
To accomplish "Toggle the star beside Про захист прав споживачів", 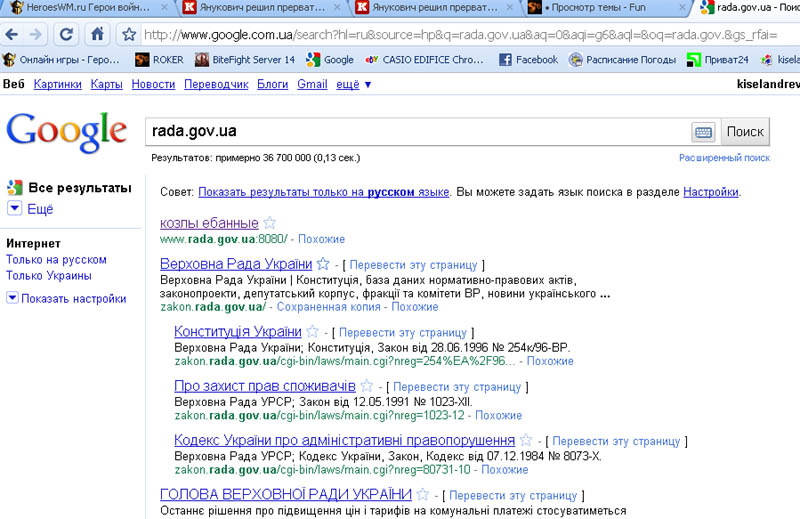I will tap(367, 386).
